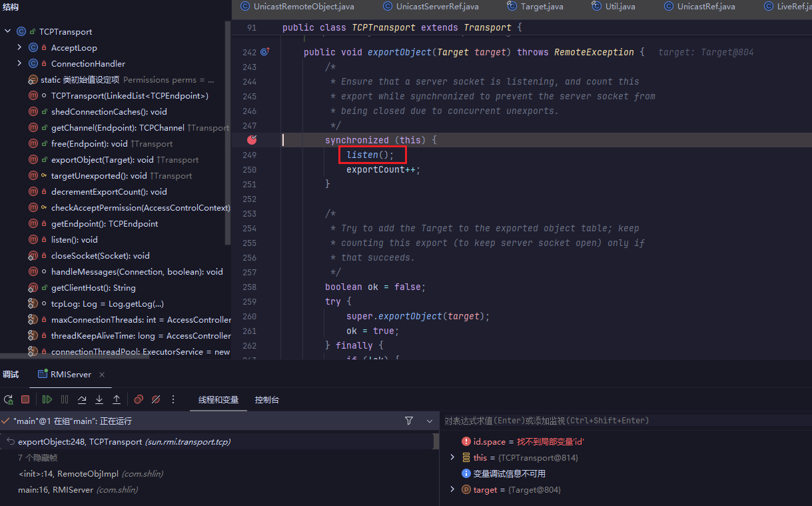Expand the ConnectionHandler class node
The width and height of the screenshot is (812, 506).
20,63
